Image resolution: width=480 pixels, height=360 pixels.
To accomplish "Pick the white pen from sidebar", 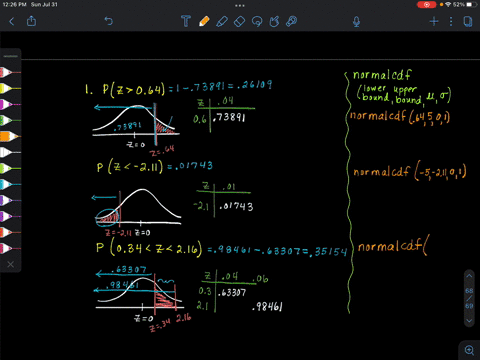I will click(10, 152).
